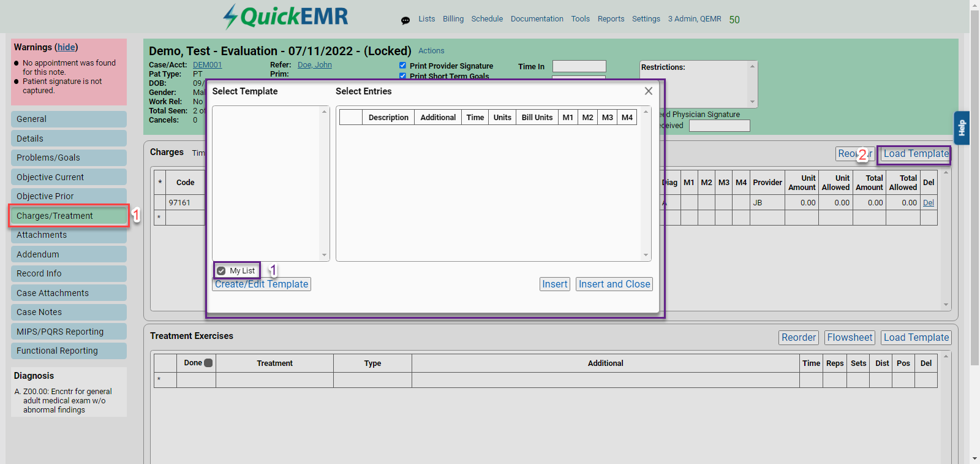This screenshot has height=464, width=980.
Task: Open the Tools menu
Action: (581, 19)
